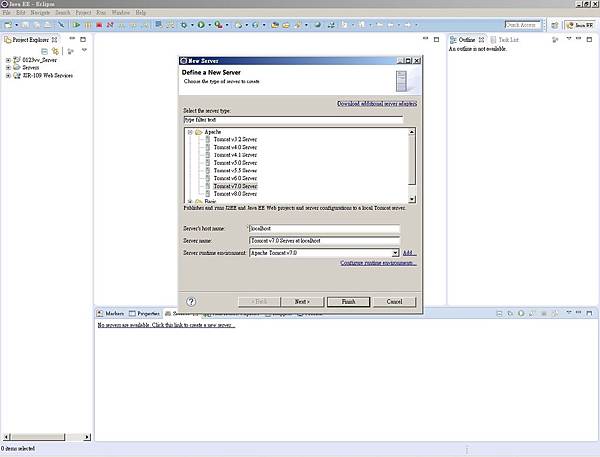Click the blue wrench toolbar icon
This screenshot has height=457, width=600.
coord(61,25)
